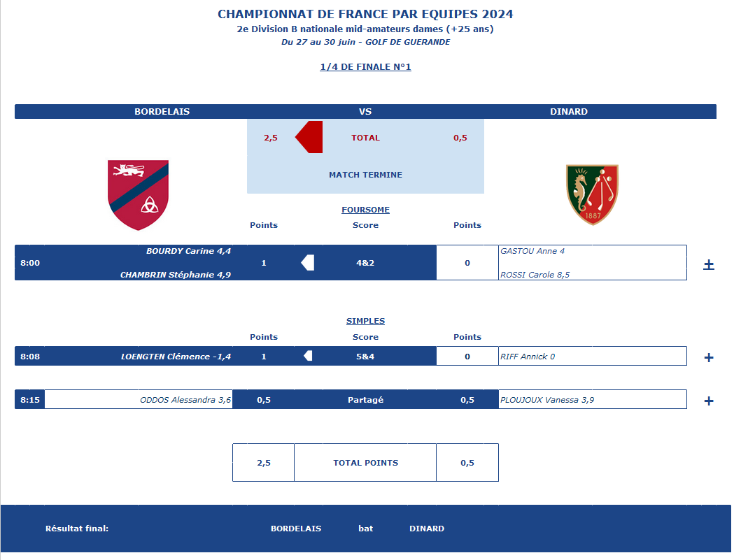
Task: Click the TOTAL POINTS summary cell
Action: point(365,463)
